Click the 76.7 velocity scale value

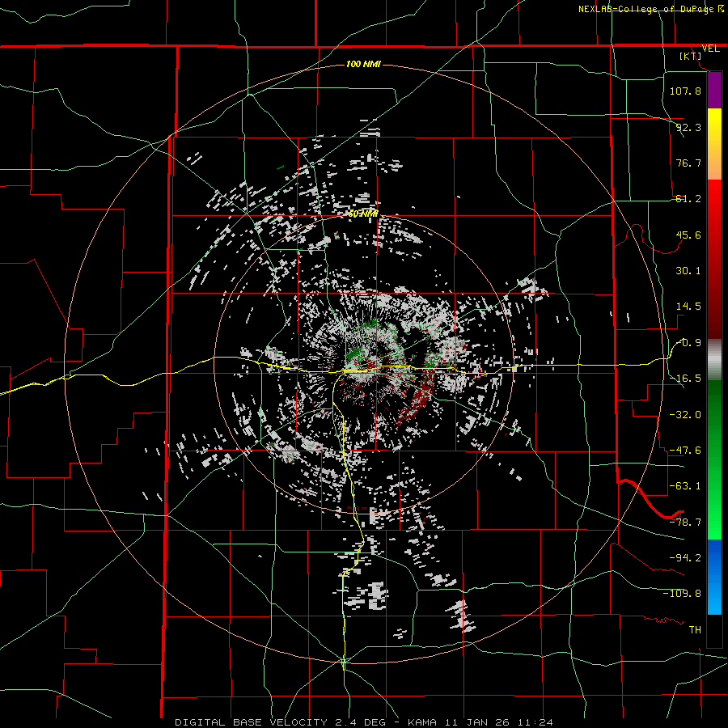point(688,163)
